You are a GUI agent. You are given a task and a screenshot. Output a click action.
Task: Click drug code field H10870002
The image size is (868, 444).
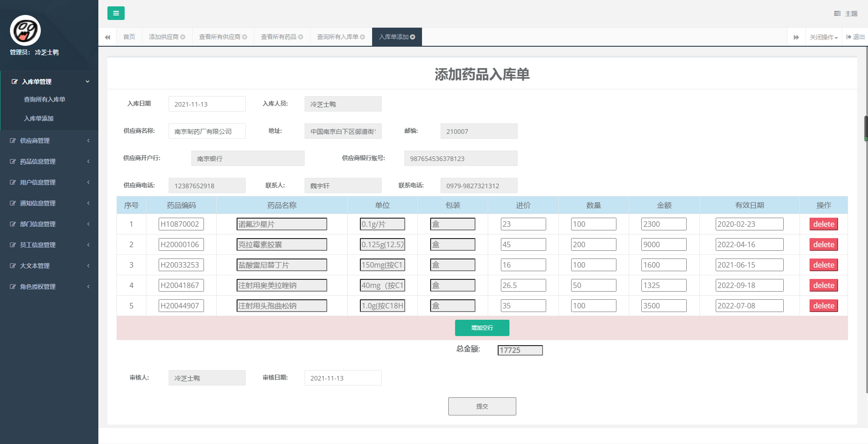[181, 224]
